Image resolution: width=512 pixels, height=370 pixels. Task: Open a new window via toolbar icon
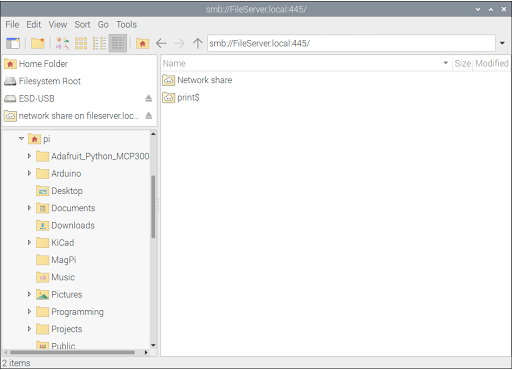[13, 43]
